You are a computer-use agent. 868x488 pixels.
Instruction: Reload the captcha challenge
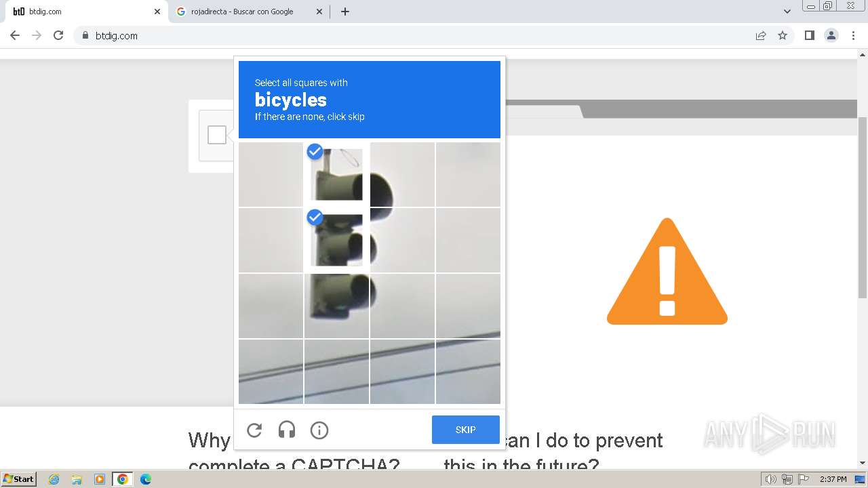click(x=254, y=430)
